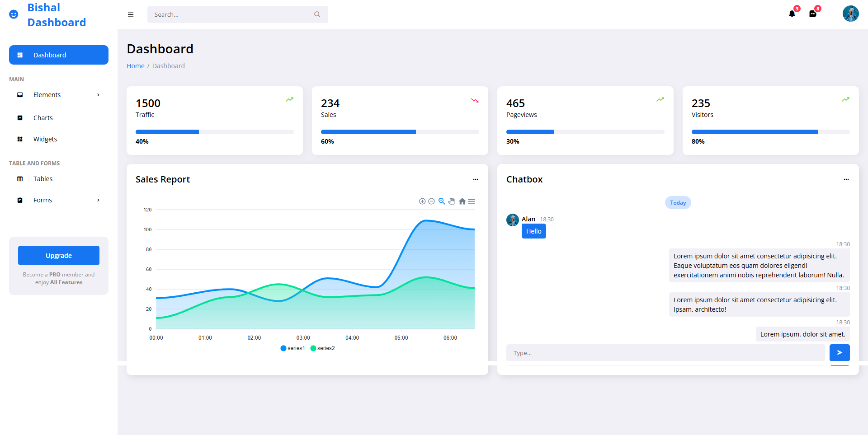The image size is (868, 435).
Task: Select Charts in the sidebar
Action: click(43, 117)
